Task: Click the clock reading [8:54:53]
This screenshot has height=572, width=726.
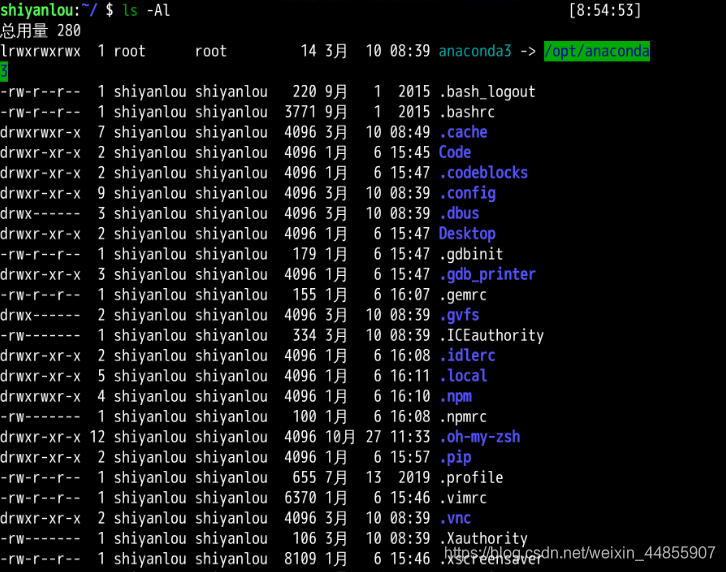Action: (605, 10)
